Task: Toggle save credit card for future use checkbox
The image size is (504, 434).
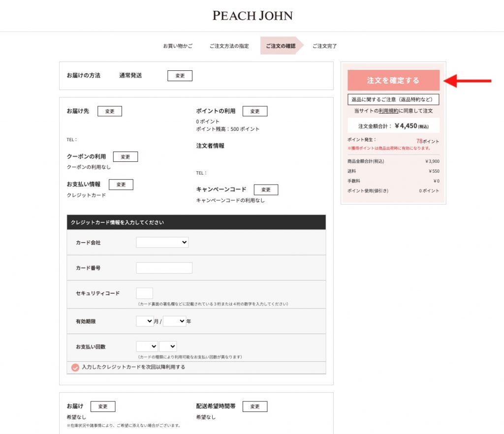Action: click(75, 368)
